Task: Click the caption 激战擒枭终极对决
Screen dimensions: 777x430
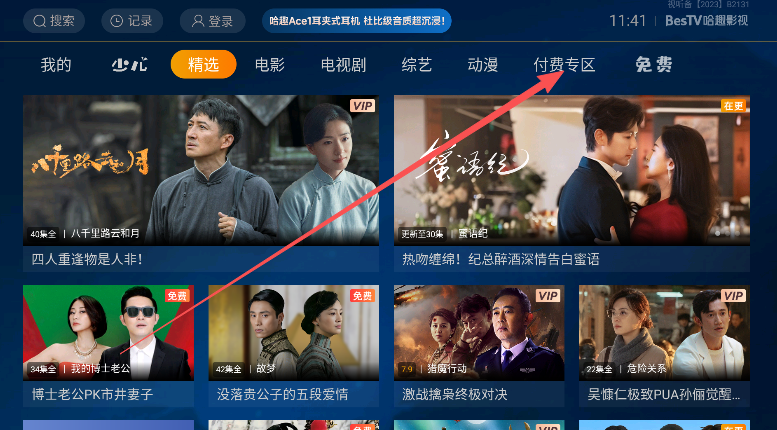Action: (455, 394)
